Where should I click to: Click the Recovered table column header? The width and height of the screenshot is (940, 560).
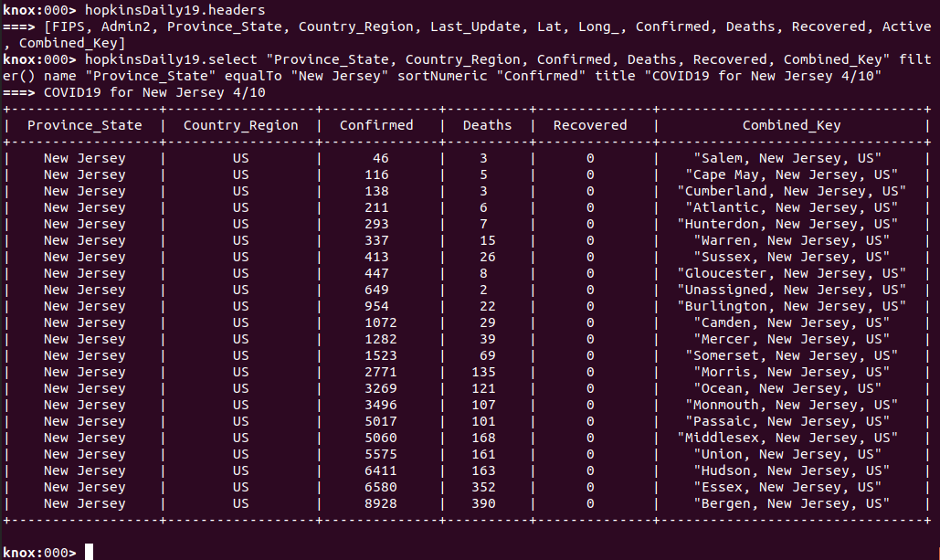coord(590,125)
